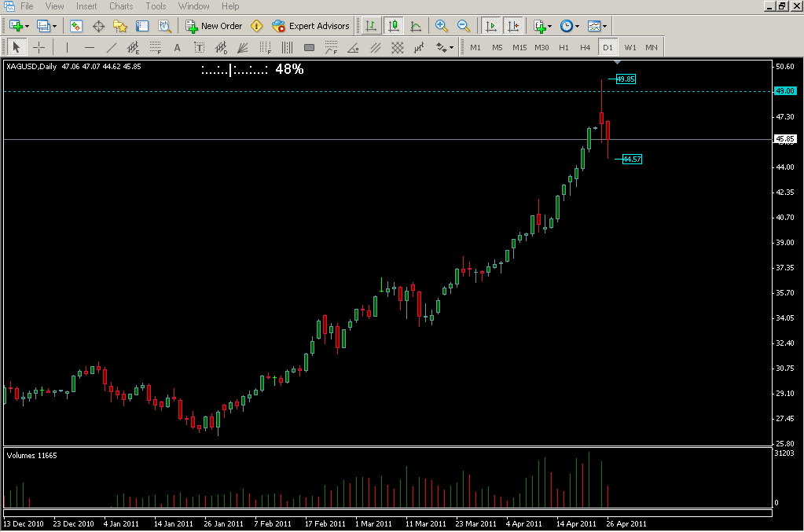Switch to the M5 timeframe
Screen dimensions: 804x532
click(x=497, y=48)
